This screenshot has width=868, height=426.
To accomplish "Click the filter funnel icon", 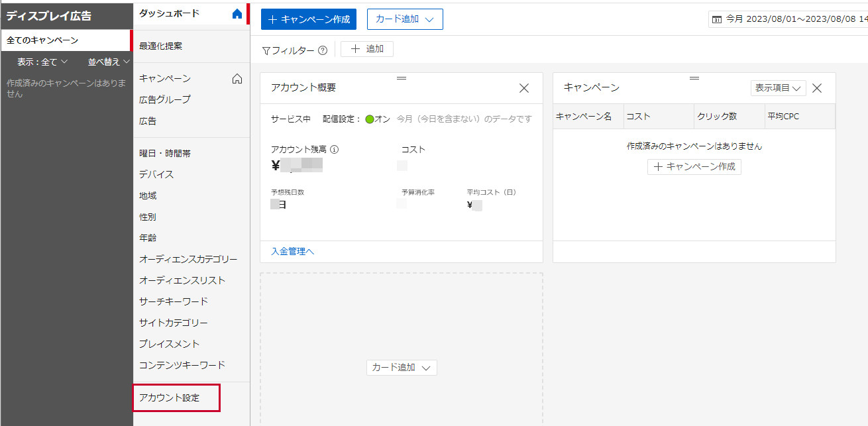I will click(x=266, y=48).
